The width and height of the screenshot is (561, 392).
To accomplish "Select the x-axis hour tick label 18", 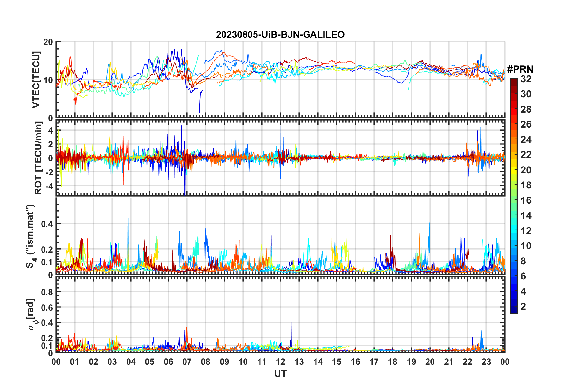I will point(392,362).
